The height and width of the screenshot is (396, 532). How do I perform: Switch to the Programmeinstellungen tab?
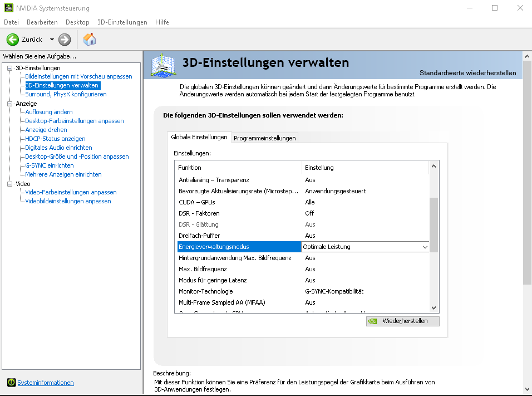click(265, 138)
